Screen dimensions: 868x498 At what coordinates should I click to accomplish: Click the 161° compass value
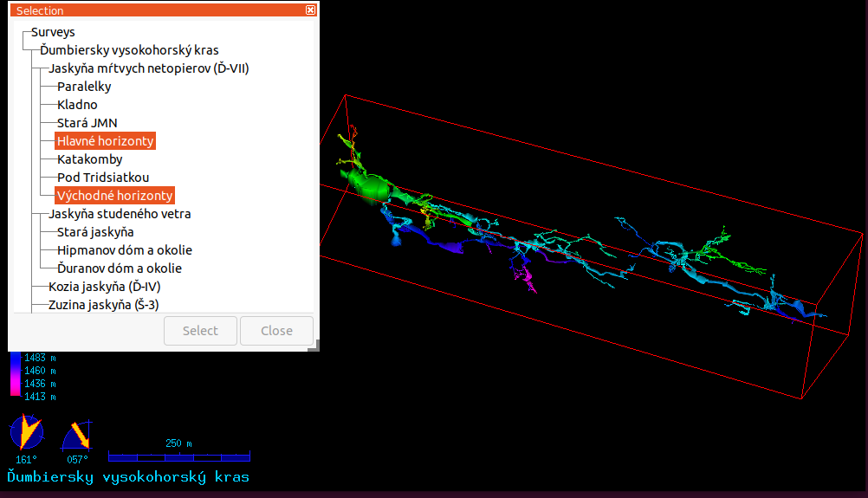click(x=26, y=460)
